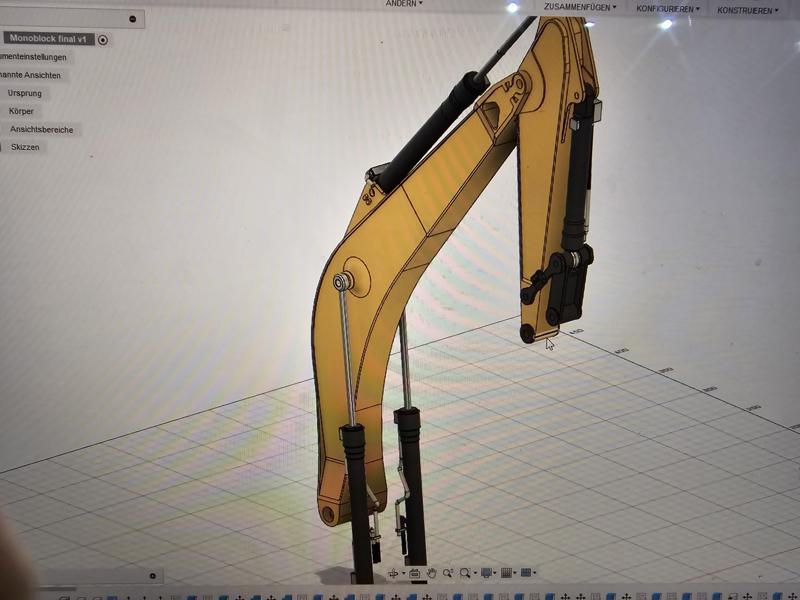800x600 pixels.
Task: Activate the Pan hand tool
Action: pyautogui.click(x=432, y=573)
